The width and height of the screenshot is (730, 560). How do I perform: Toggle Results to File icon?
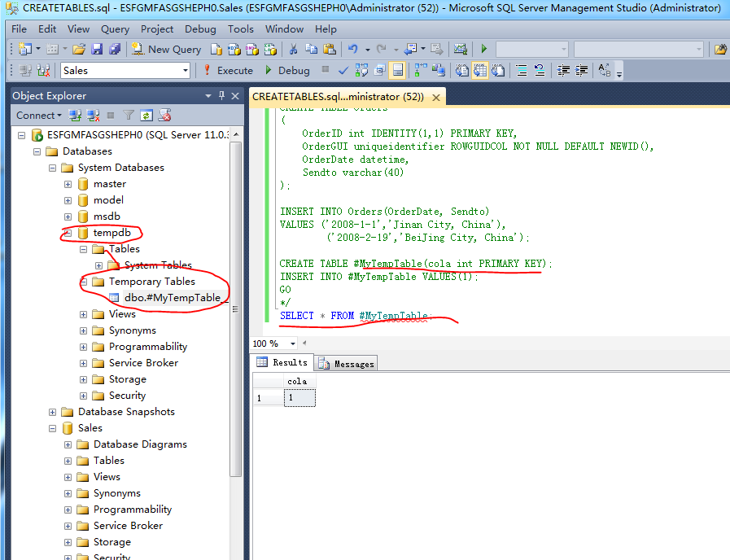pyautogui.click(x=498, y=71)
